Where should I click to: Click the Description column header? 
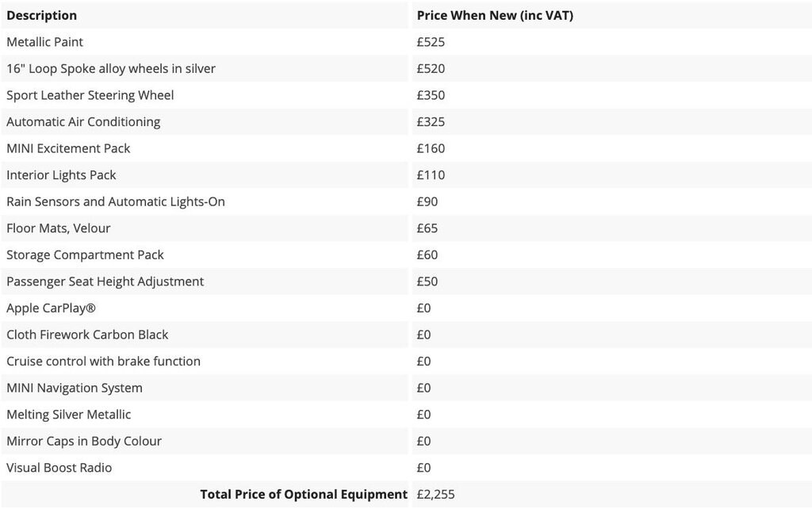42,15
